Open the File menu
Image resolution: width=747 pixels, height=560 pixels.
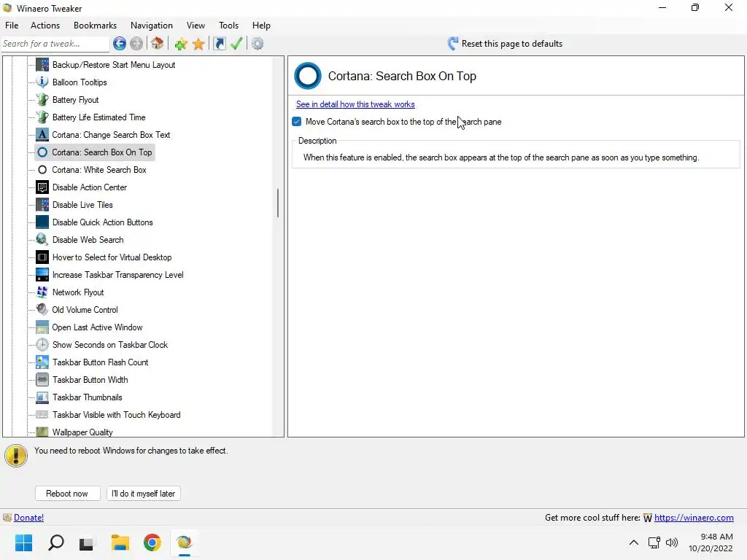coord(12,26)
